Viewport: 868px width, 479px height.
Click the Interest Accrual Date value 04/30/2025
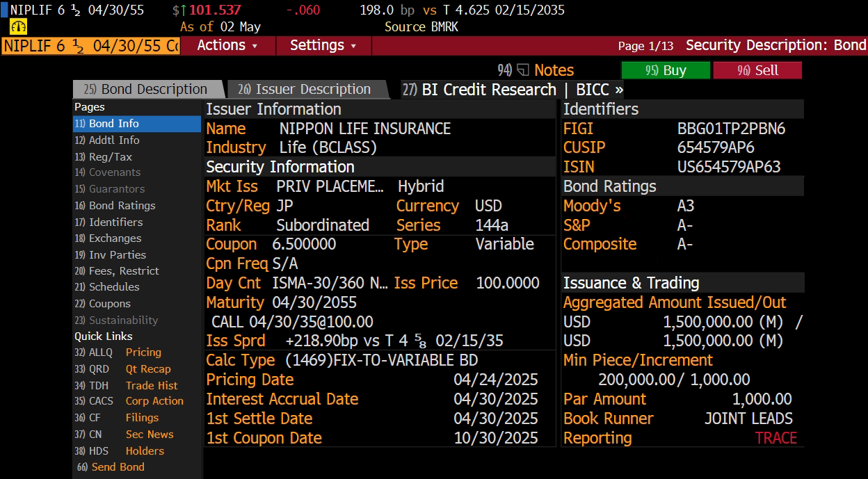(496, 399)
